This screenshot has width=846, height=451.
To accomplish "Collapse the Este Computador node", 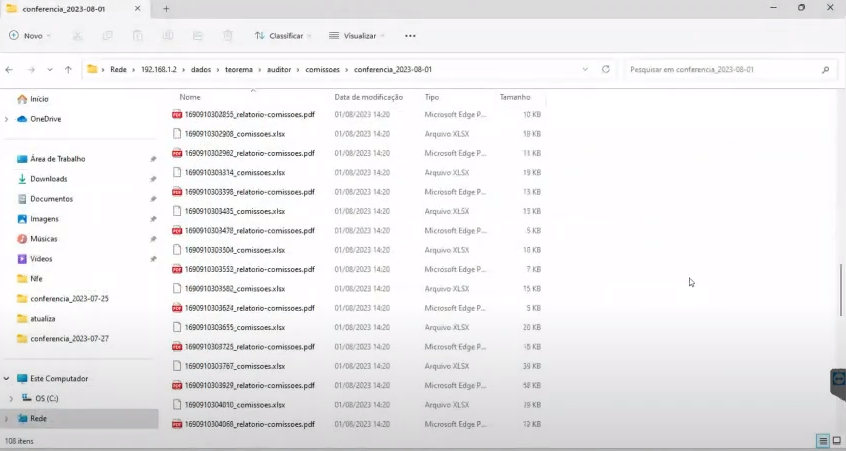I will pyautogui.click(x=6, y=379).
